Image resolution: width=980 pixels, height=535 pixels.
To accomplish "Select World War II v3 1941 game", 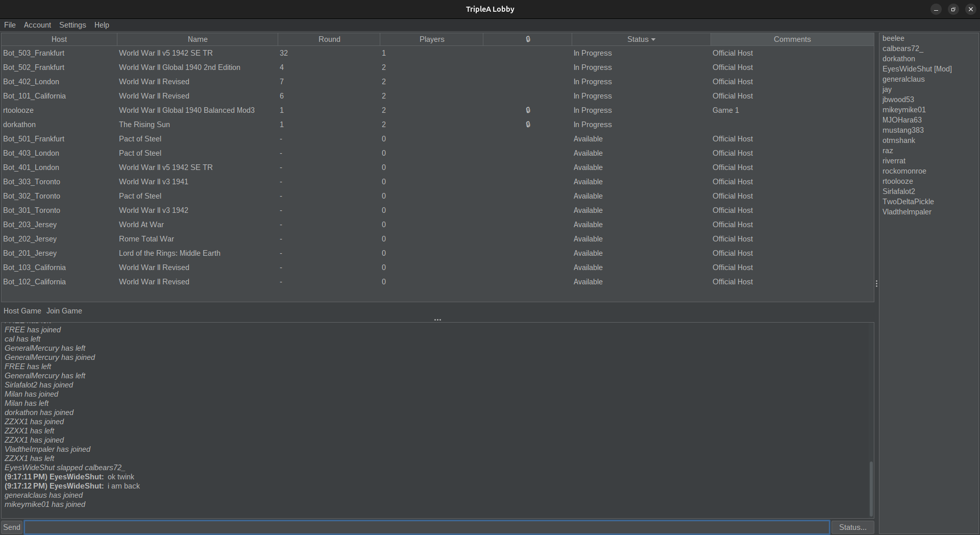I will pyautogui.click(x=154, y=182).
